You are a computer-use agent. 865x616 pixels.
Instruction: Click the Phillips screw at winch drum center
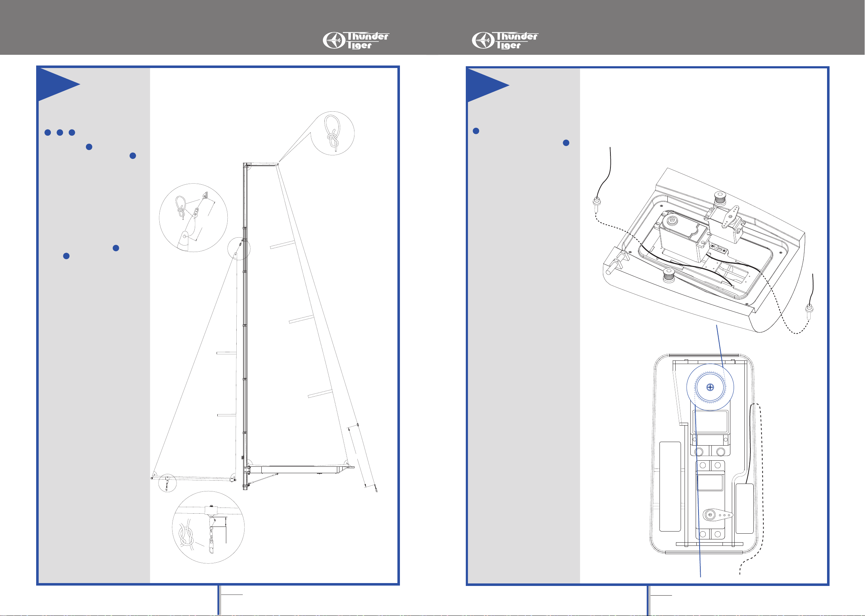point(710,387)
